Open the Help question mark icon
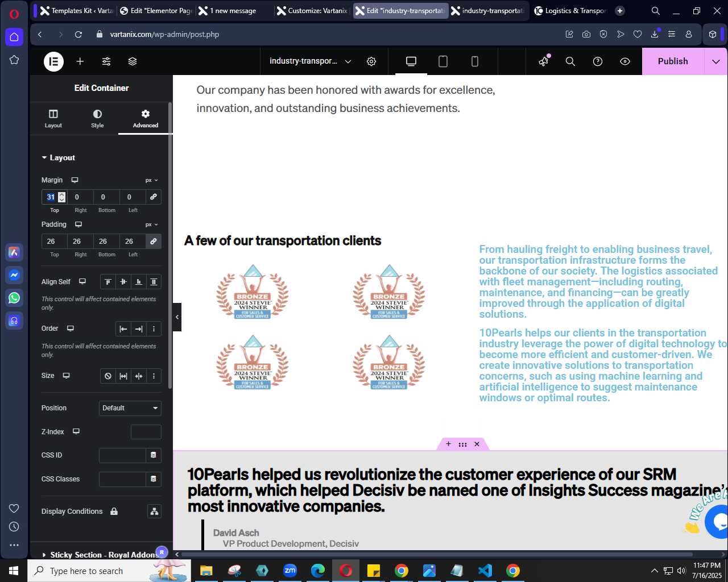Image resolution: width=728 pixels, height=582 pixels. tap(598, 61)
